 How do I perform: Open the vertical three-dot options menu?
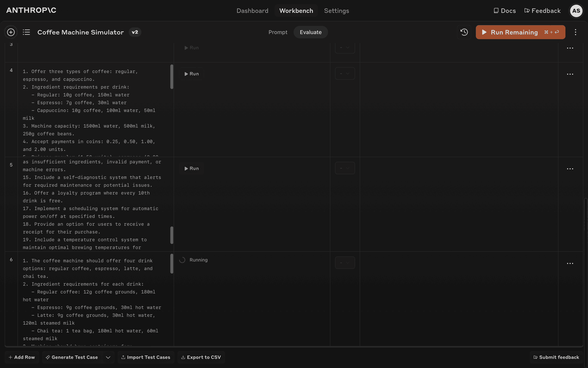(x=575, y=32)
